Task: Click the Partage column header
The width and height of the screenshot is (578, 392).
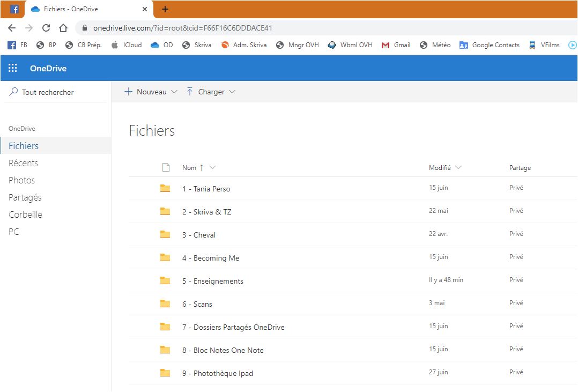Action: click(x=520, y=168)
